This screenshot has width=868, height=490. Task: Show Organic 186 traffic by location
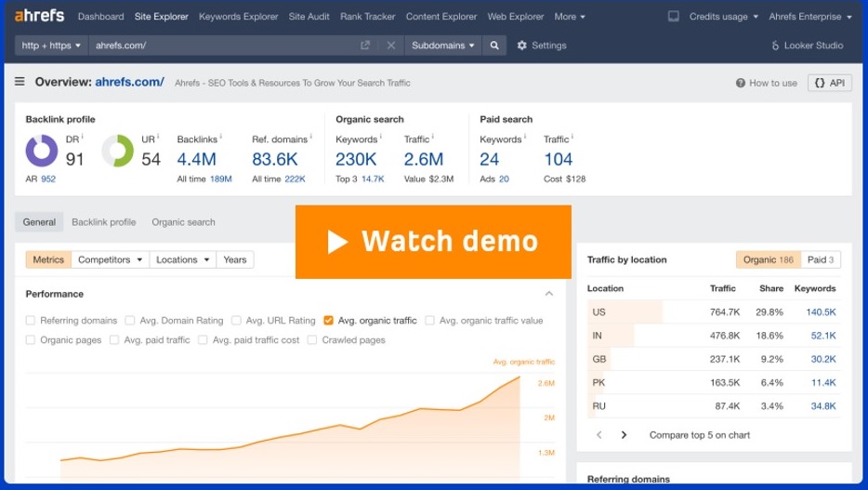click(769, 259)
